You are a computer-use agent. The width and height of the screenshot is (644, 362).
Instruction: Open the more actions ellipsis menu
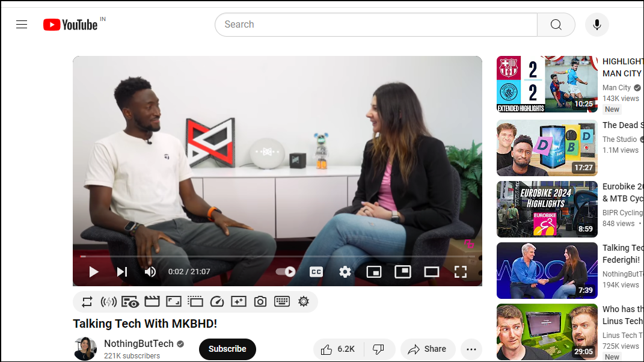pos(471,349)
